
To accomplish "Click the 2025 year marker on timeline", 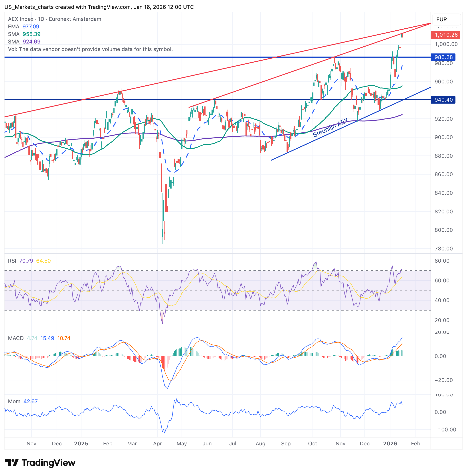I will click(x=81, y=444).
